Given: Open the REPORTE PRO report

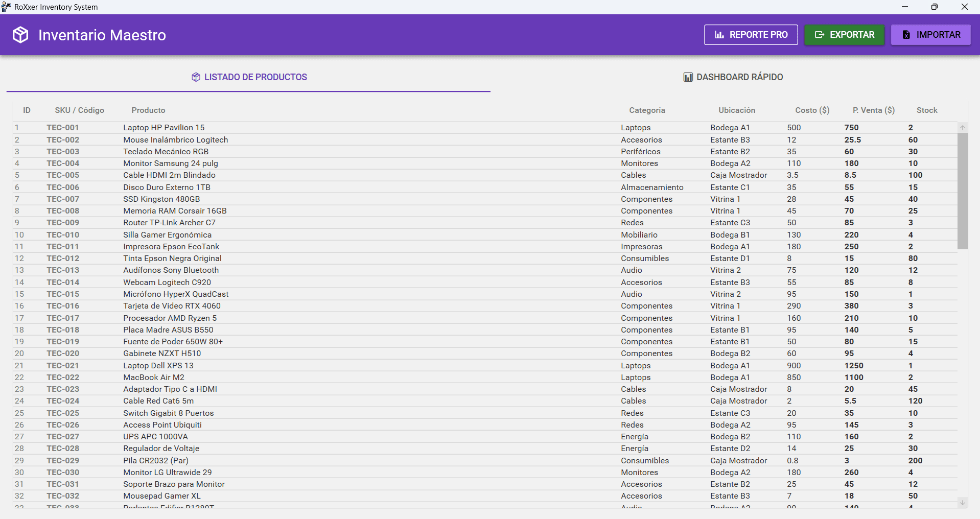Looking at the screenshot, I should coord(751,35).
